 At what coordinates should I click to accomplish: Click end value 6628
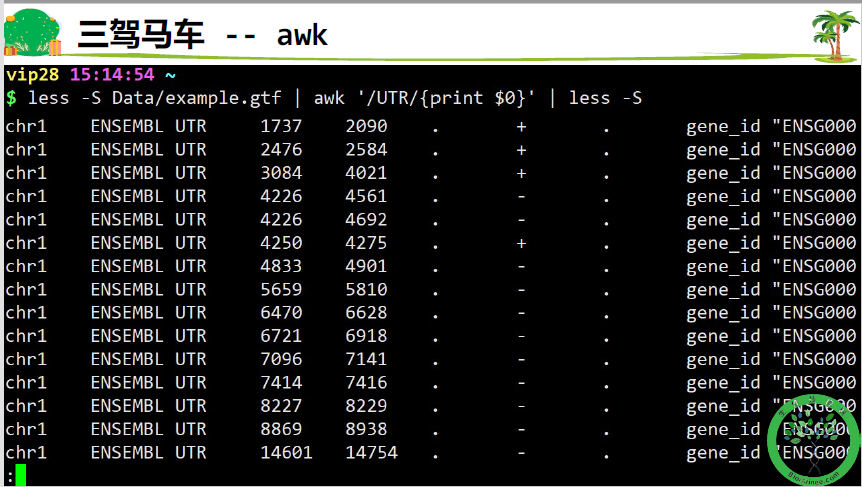coord(366,312)
